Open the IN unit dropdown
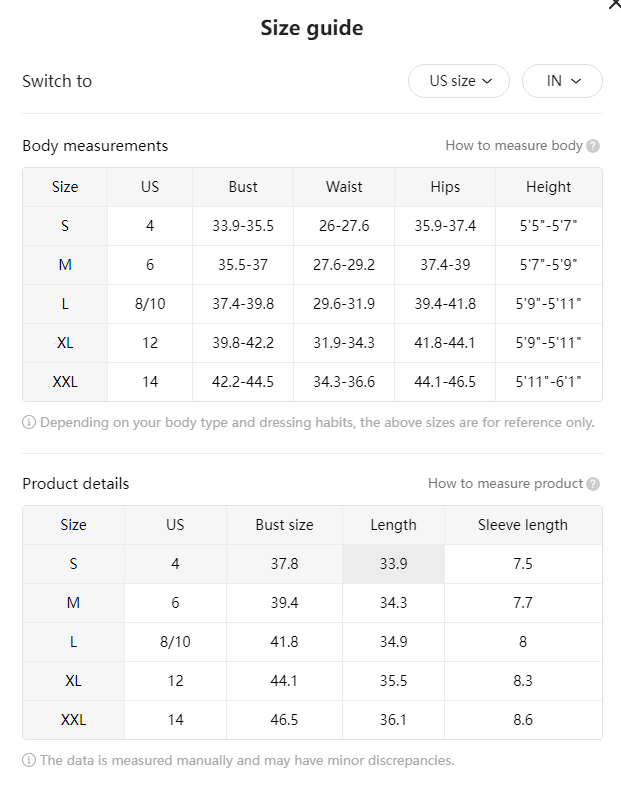Image resolution: width=621 pixels, height=795 pixels. [562, 81]
